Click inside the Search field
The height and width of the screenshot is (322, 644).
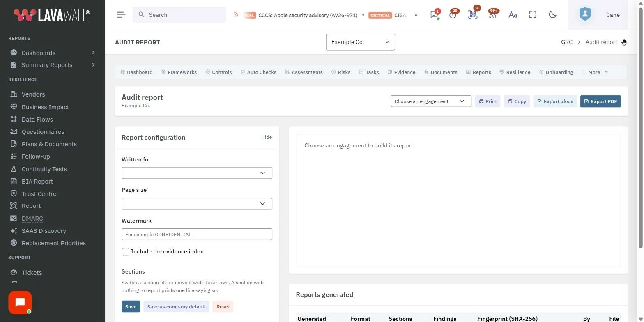pyautogui.click(x=179, y=15)
